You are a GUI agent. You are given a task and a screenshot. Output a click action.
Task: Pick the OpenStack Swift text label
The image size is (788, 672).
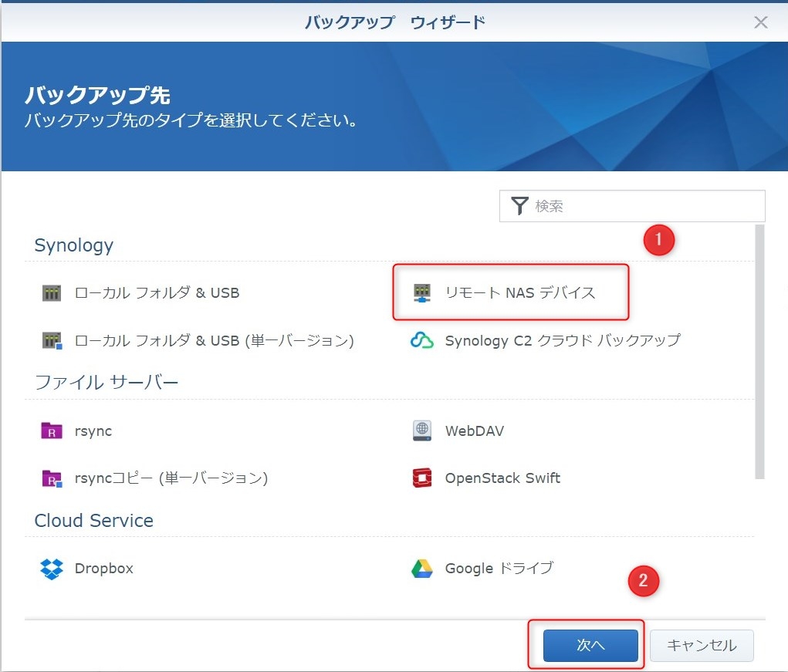(502, 478)
